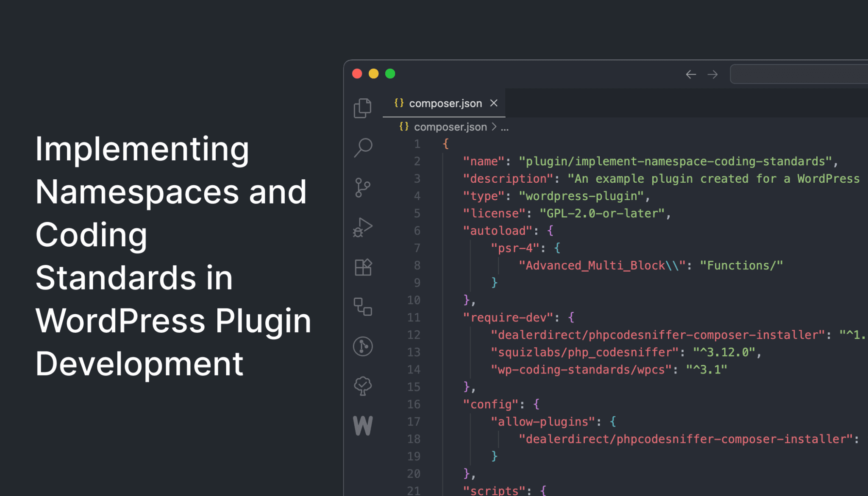Open the Todo Tree sidebar panel
The image size is (868, 496).
point(362,386)
